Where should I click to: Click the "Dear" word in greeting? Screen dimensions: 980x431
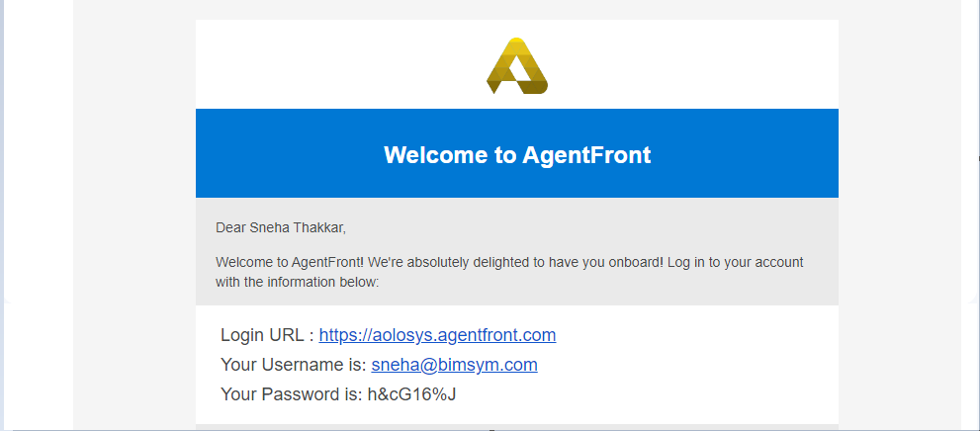(230, 227)
